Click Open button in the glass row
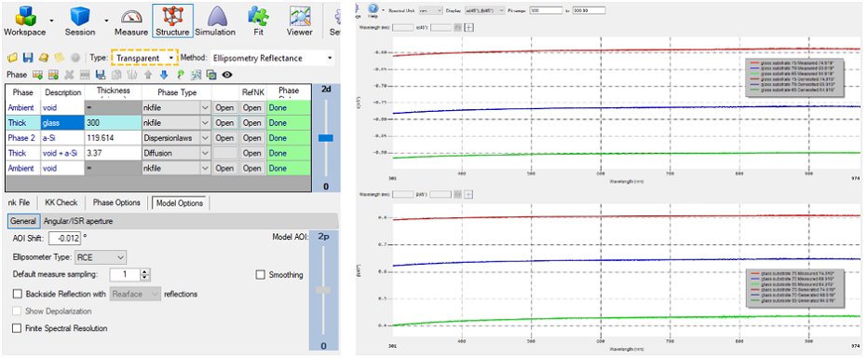The width and height of the screenshot is (868, 359). [x=224, y=122]
